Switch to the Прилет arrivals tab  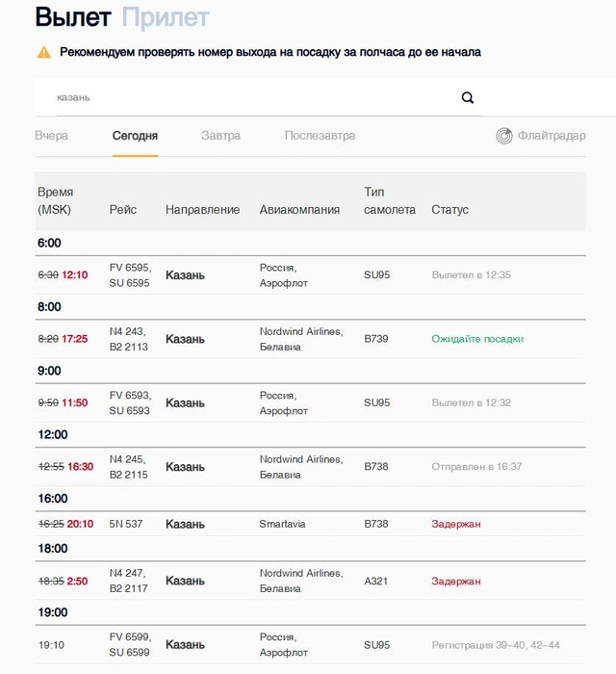tap(166, 17)
